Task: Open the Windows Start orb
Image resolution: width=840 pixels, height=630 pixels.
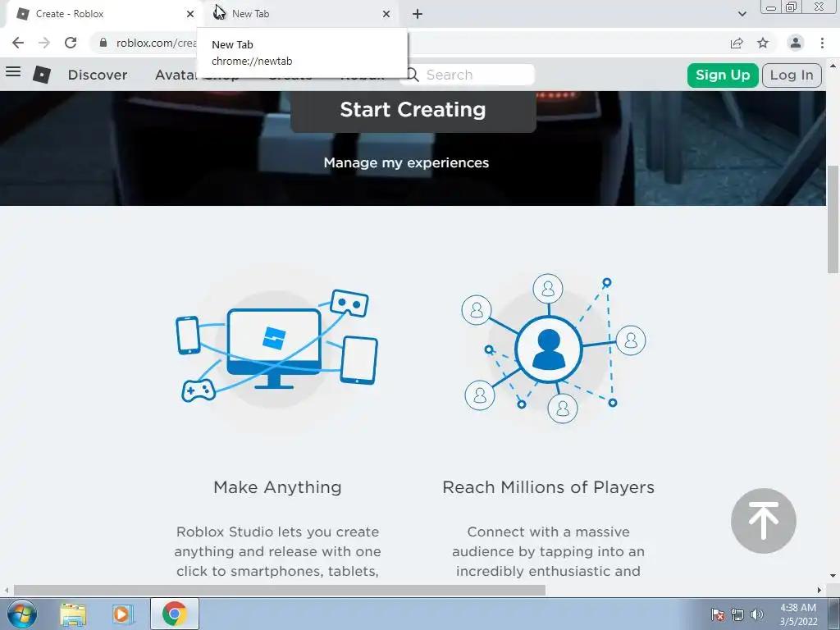Action: [22, 614]
